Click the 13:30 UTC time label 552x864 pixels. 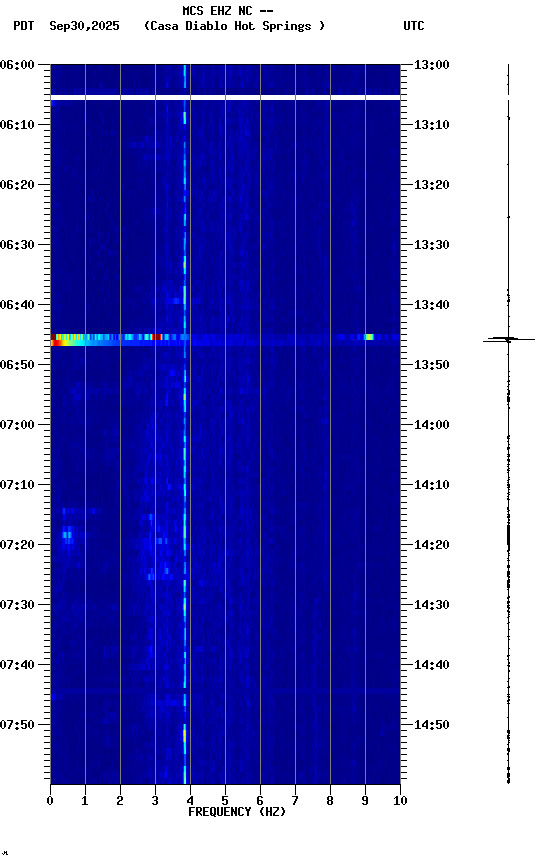(432, 245)
